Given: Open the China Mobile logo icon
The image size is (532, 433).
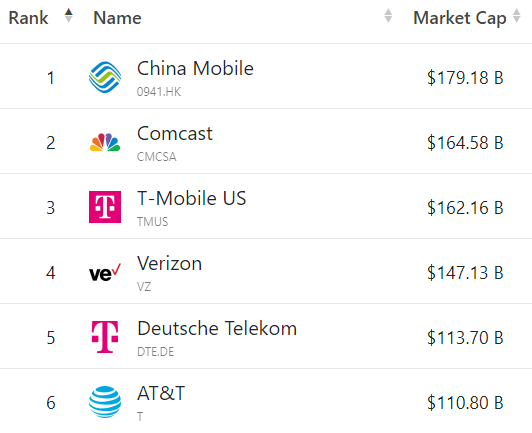Looking at the screenshot, I should click(x=105, y=77).
